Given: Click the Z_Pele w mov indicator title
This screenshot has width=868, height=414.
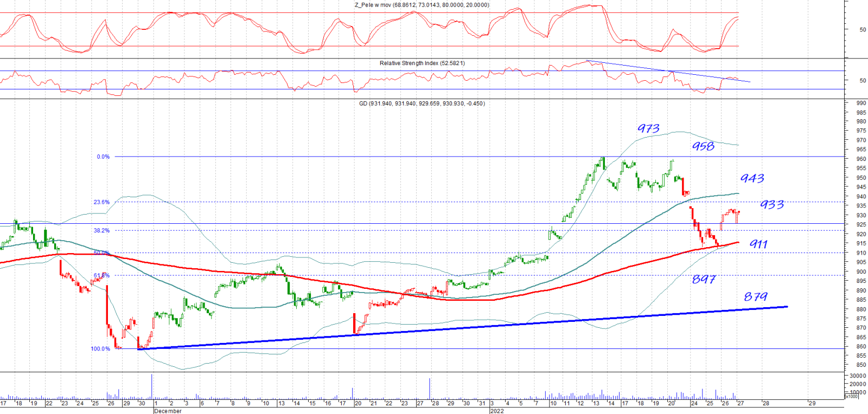Looking at the screenshot, I should (x=422, y=5).
